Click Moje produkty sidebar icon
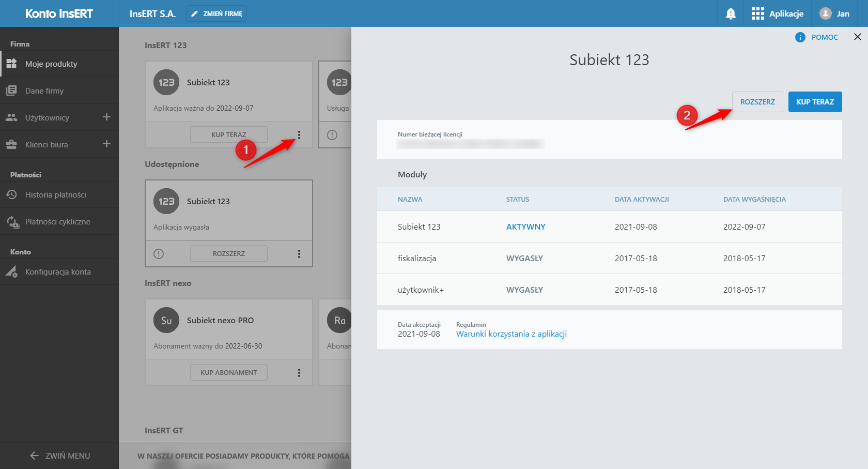This screenshot has height=469, width=868. click(11, 64)
